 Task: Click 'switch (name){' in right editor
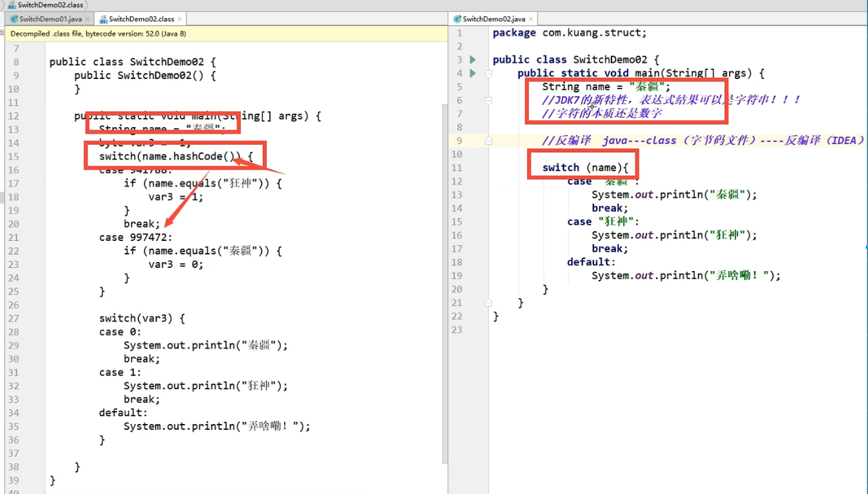(585, 168)
